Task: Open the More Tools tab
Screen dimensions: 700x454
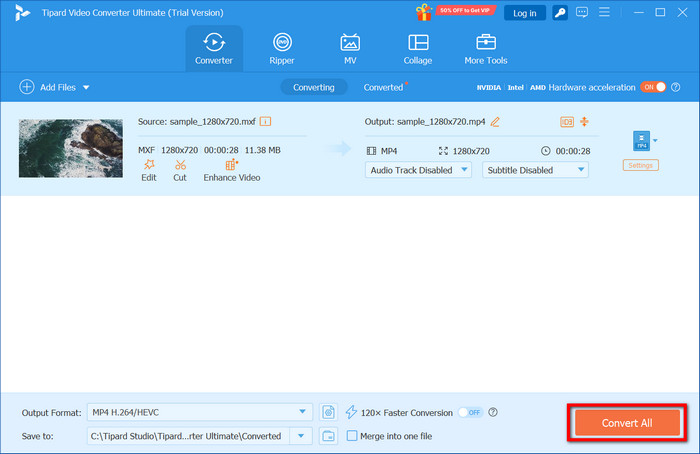Action: tap(486, 49)
